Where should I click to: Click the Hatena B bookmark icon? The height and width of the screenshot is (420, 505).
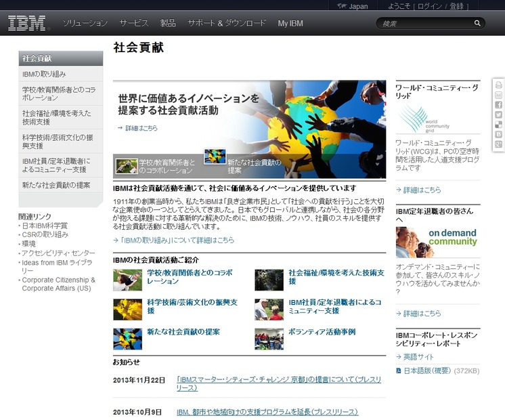coord(498,134)
